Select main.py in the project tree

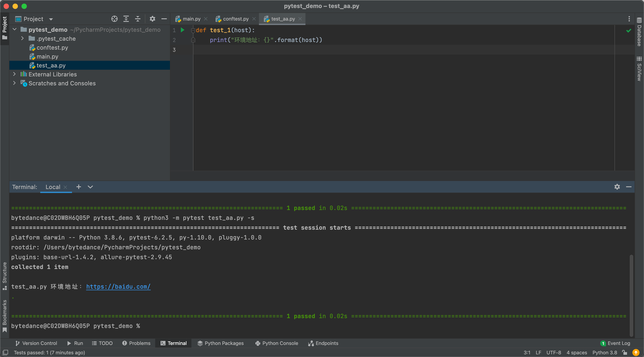pos(47,57)
